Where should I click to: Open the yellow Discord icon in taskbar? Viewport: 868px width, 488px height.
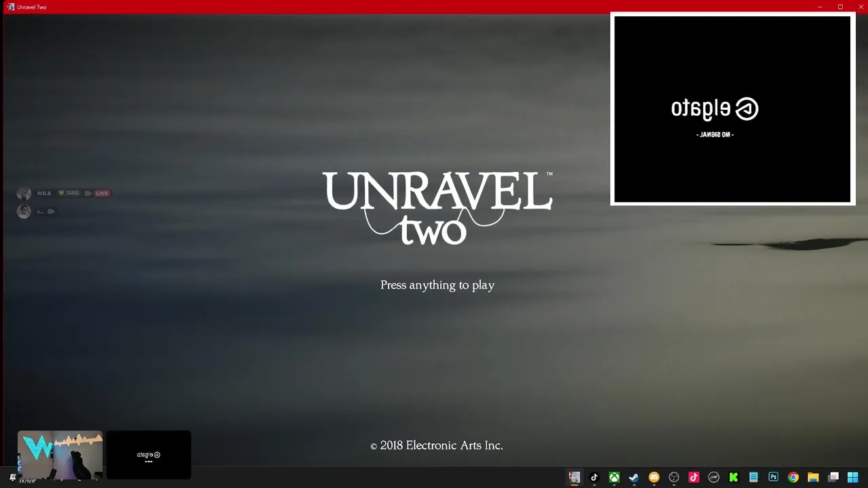tap(654, 477)
